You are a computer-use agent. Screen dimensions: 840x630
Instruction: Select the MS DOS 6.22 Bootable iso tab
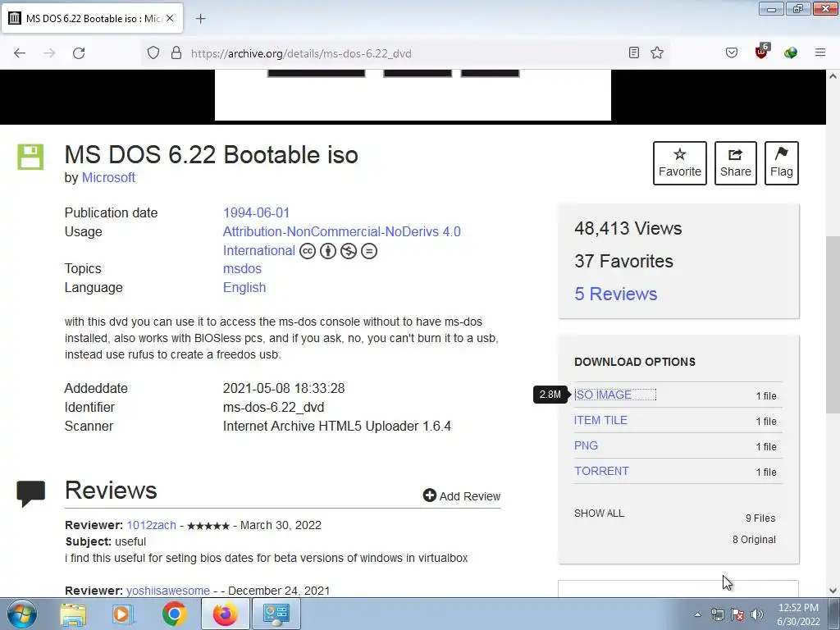(x=92, y=18)
